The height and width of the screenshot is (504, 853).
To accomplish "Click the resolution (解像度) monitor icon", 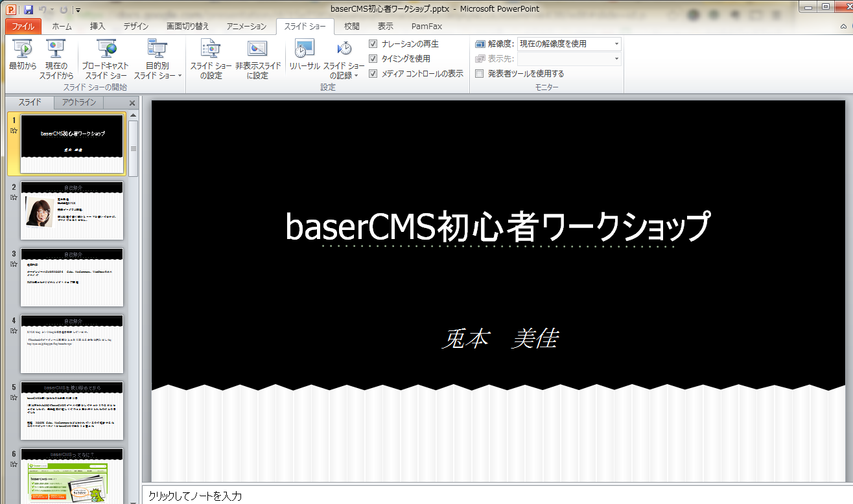I will coord(480,44).
